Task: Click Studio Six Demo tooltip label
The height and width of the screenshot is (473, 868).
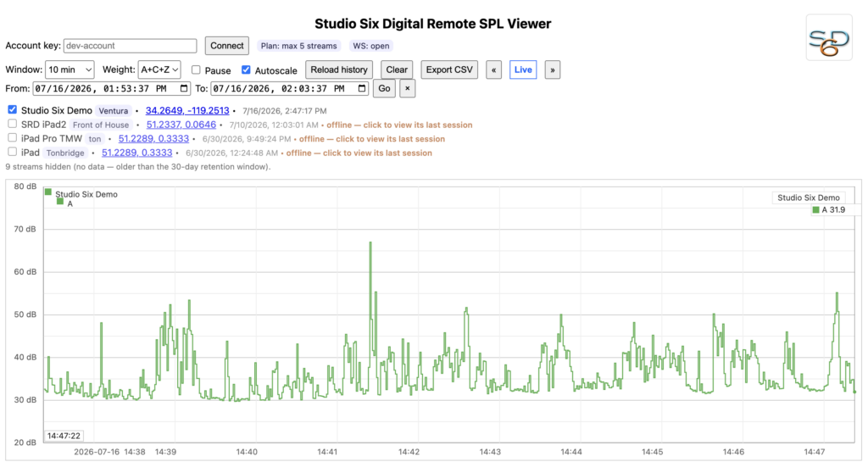Action: (x=808, y=198)
